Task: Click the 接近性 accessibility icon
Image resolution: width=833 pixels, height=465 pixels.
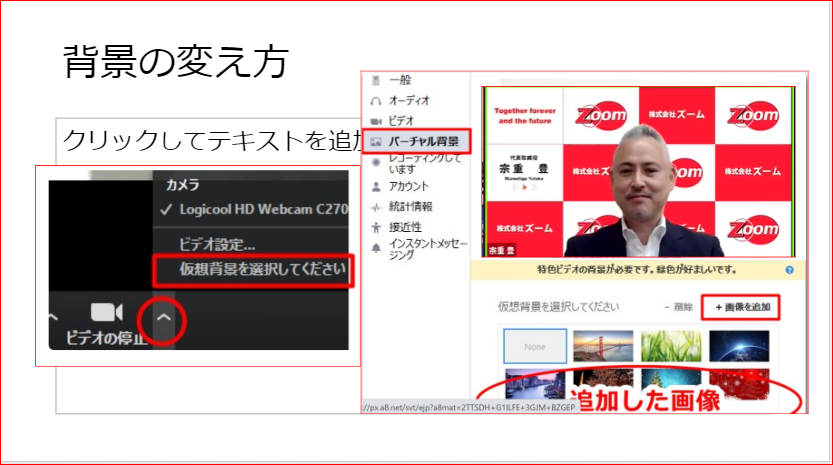Action: [376, 227]
